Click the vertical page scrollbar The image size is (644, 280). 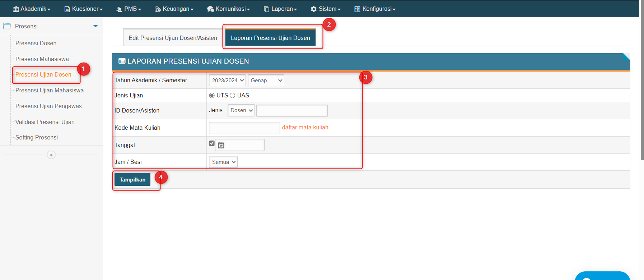(x=642, y=90)
